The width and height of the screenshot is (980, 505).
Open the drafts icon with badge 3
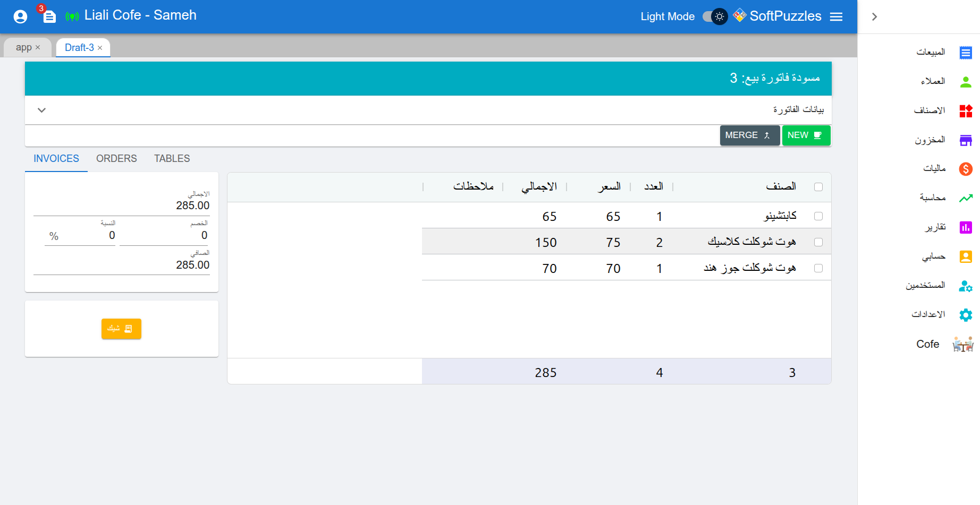[x=49, y=16]
